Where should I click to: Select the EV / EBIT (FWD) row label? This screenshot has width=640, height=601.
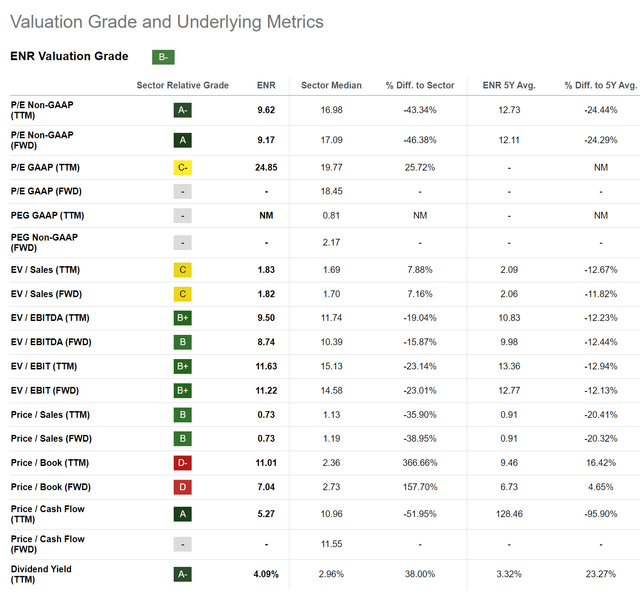coord(45,391)
